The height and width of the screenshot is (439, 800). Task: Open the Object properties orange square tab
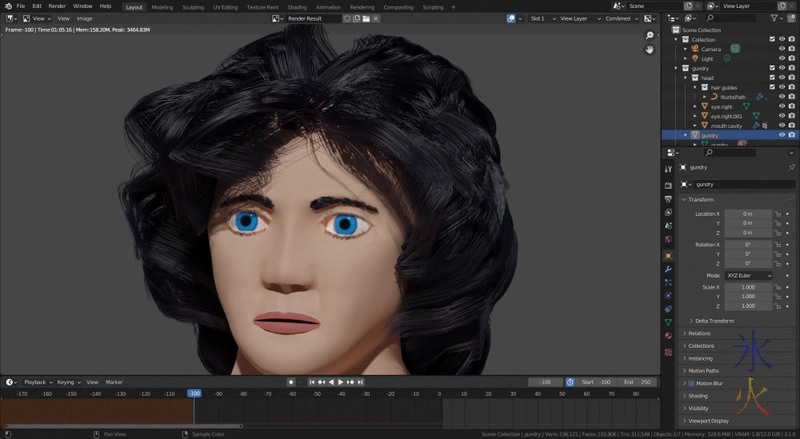668,255
